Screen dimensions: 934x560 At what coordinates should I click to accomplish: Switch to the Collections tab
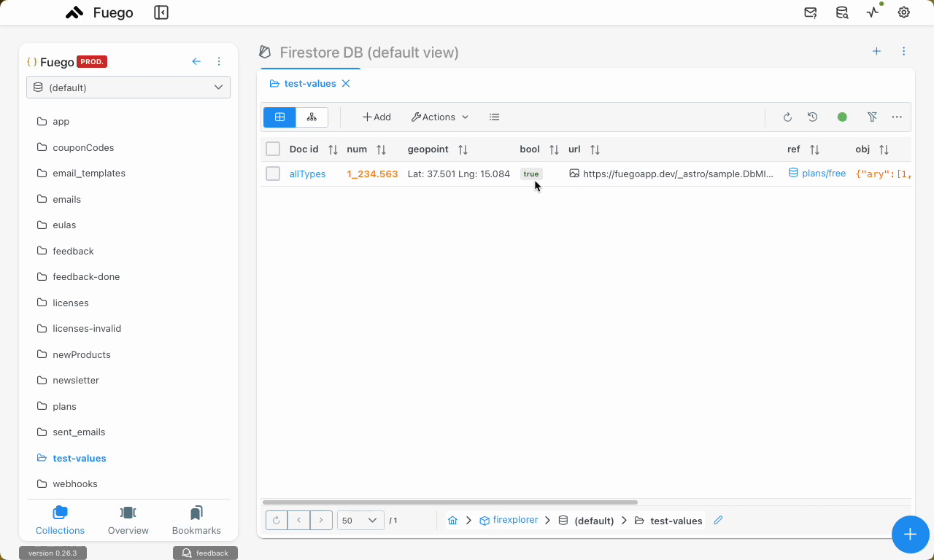[x=60, y=521]
